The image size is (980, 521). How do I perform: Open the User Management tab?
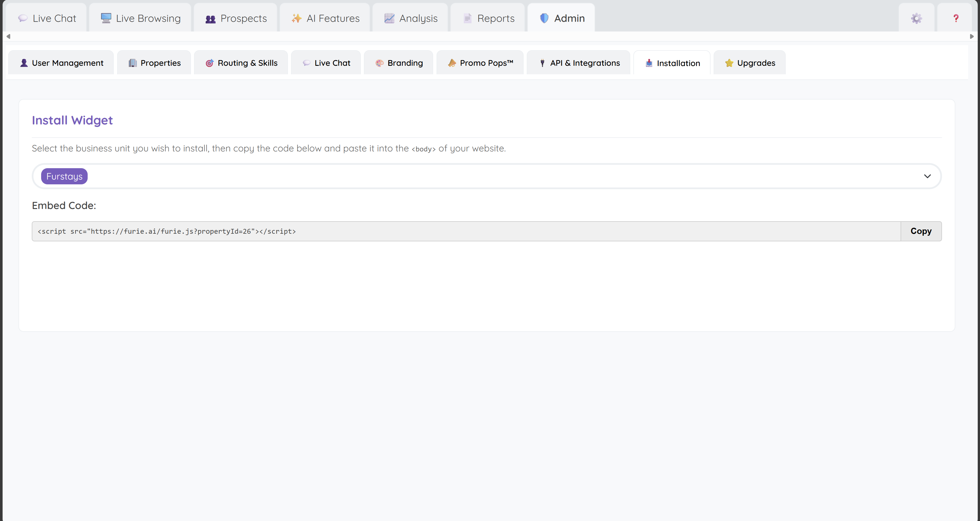[61, 63]
